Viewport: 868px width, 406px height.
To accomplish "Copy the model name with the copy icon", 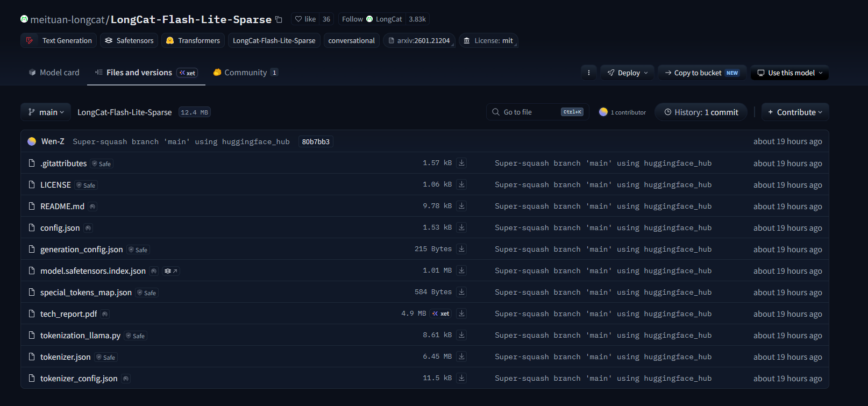I will [279, 19].
